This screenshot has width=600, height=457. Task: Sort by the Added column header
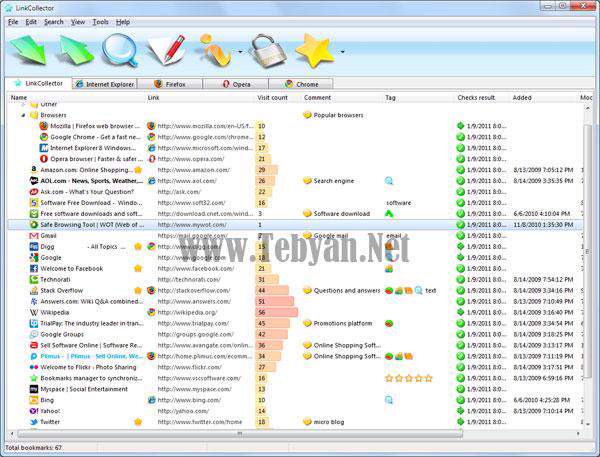pyautogui.click(x=522, y=98)
